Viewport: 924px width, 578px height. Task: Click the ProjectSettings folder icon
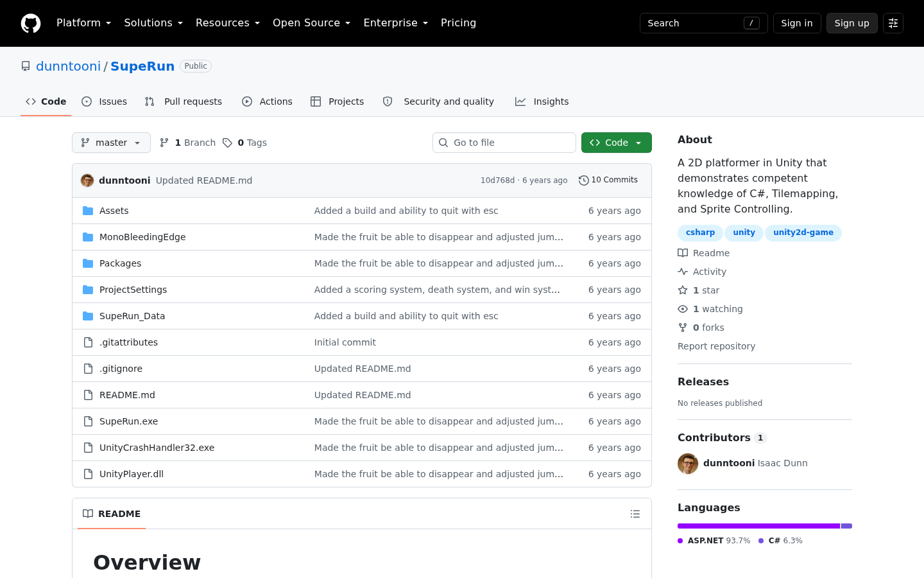coord(88,290)
